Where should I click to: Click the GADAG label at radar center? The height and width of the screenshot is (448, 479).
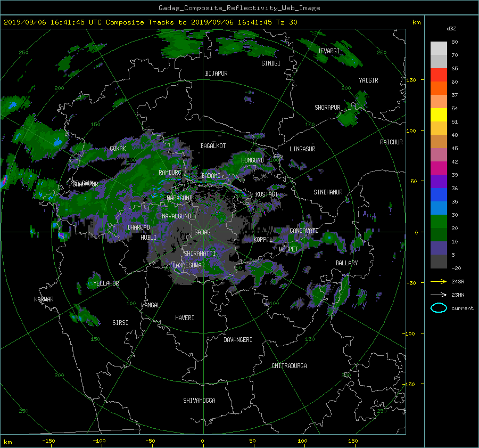[202, 232]
